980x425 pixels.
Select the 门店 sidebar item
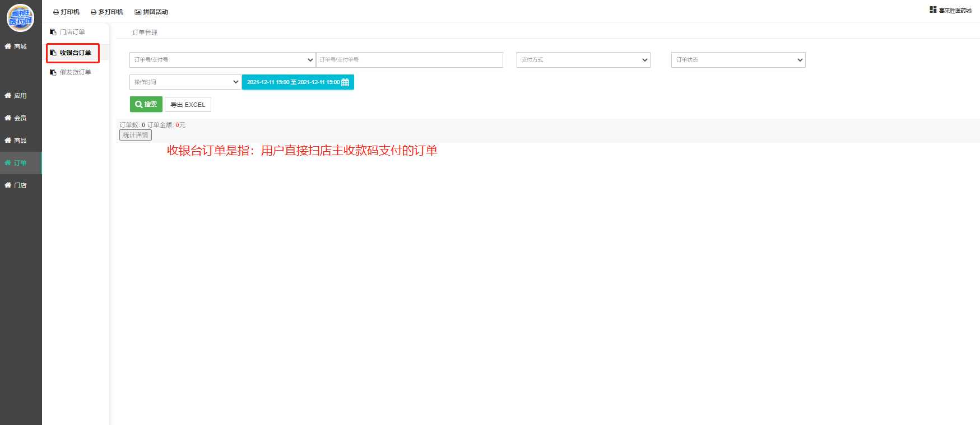click(16, 185)
